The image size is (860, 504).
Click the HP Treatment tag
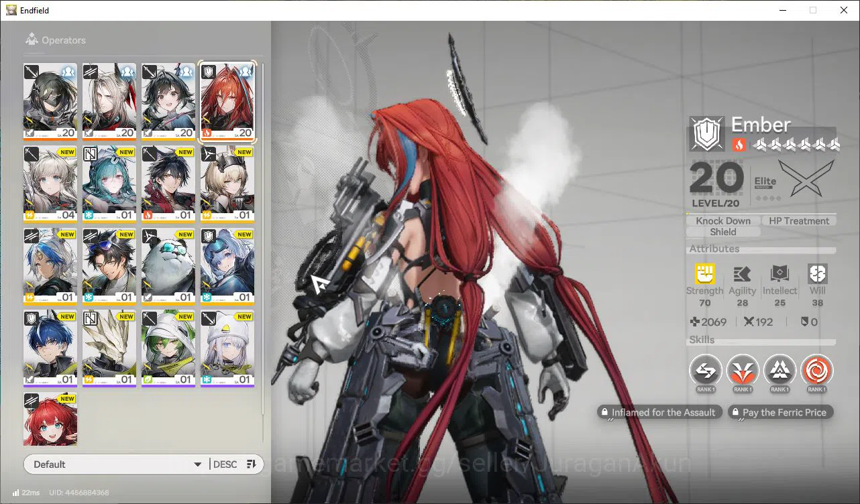tap(799, 220)
